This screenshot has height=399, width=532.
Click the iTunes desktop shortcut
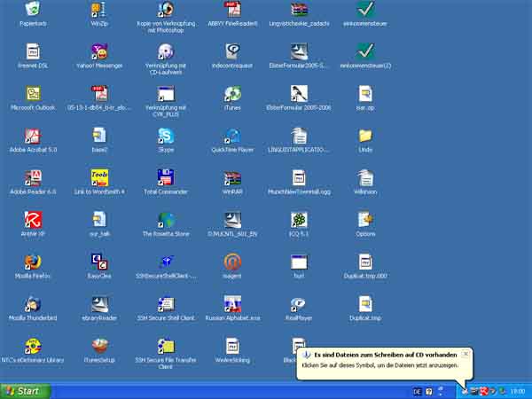pyautogui.click(x=232, y=94)
